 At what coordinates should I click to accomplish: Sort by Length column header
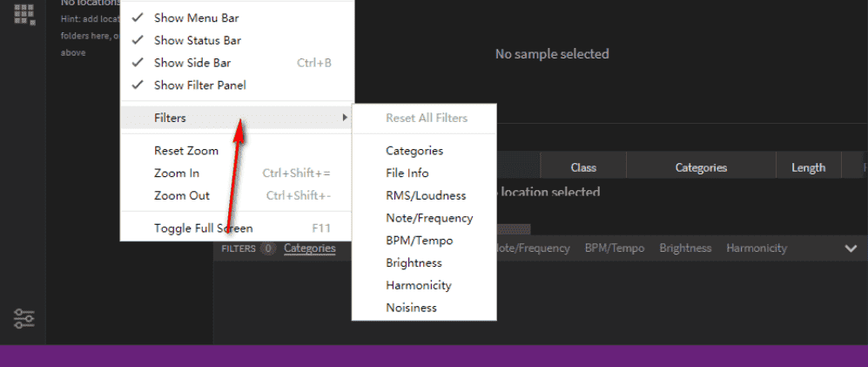pyautogui.click(x=808, y=167)
